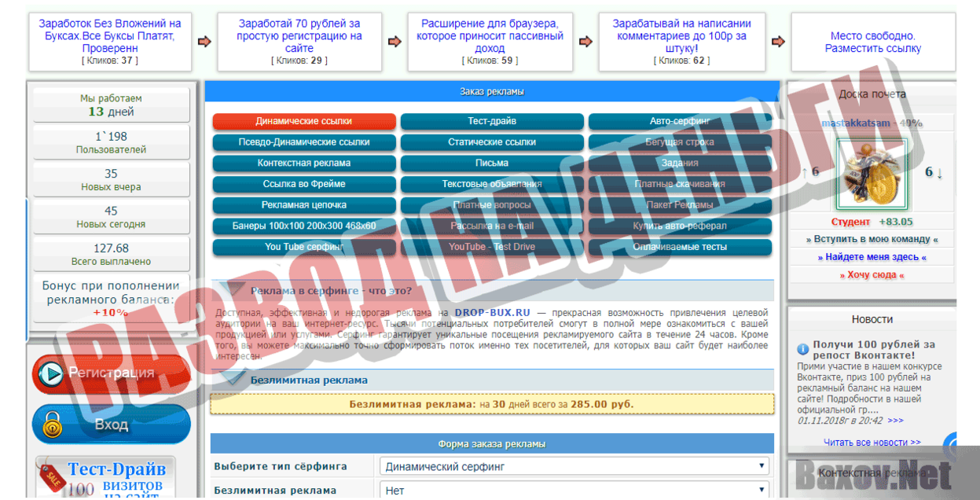Viewport: 980px width, 500px height.
Task: Open the Бегущая строка tab
Action: click(680, 142)
